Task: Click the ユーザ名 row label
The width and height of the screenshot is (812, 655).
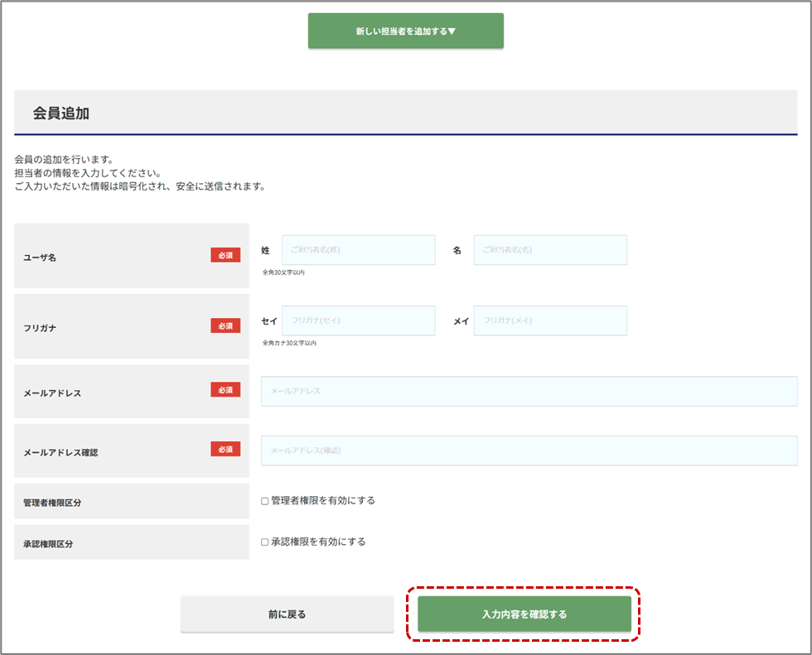Action: coord(41,258)
